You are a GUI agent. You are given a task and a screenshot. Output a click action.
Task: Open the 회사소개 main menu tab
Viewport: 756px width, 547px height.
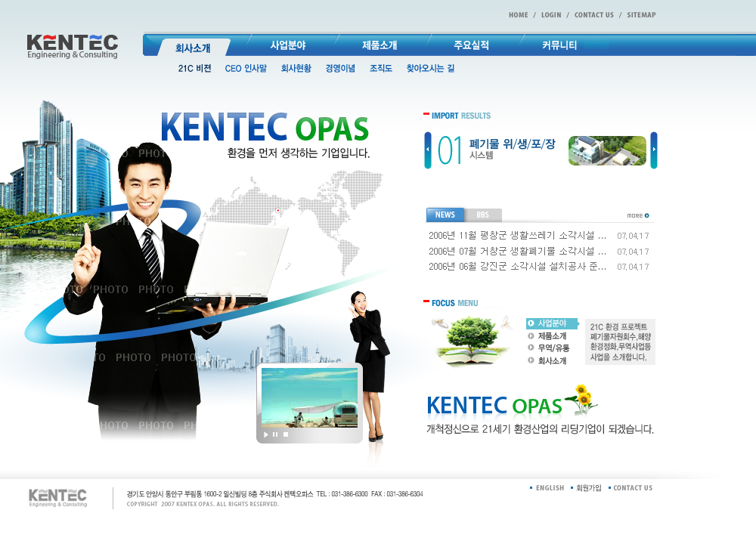pos(193,48)
